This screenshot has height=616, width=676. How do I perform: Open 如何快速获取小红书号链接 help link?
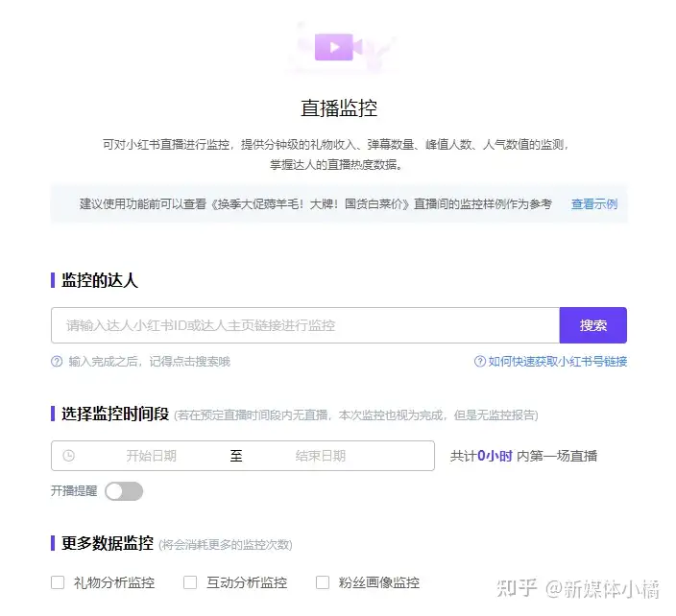[558, 361]
